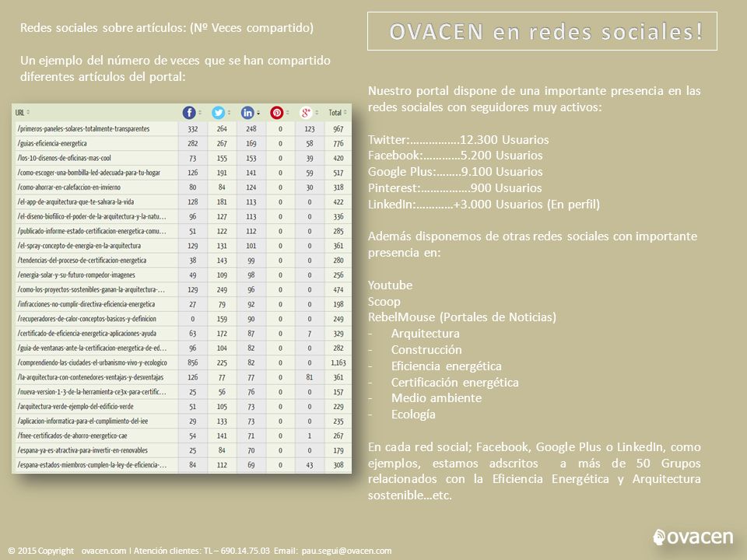Click the Pinterest icon column header
This screenshot has width=747, height=560.
(277, 112)
